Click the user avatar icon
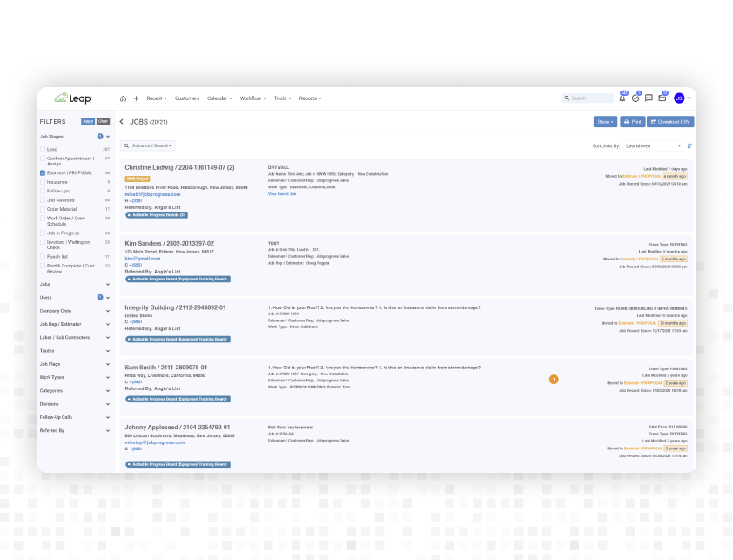733x560 pixels. click(x=679, y=98)
